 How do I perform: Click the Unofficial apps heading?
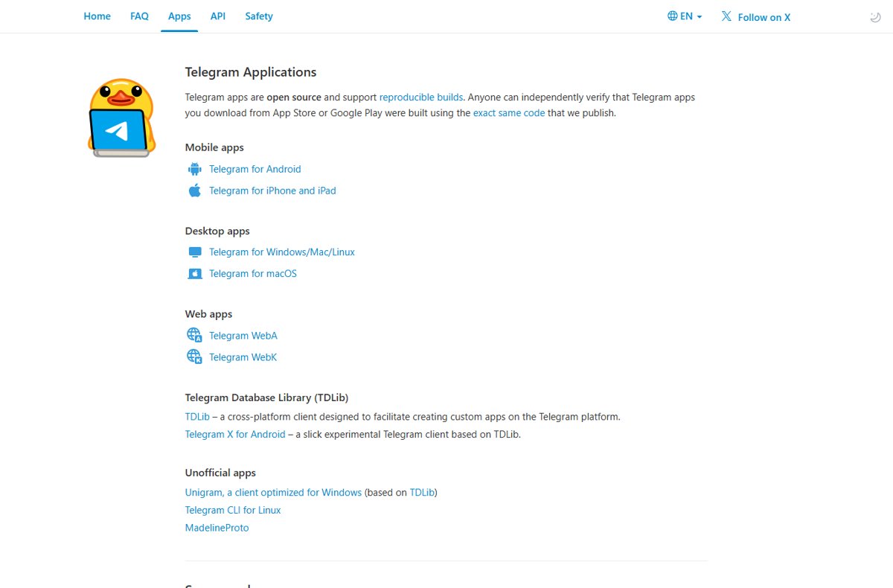(220, 473)
